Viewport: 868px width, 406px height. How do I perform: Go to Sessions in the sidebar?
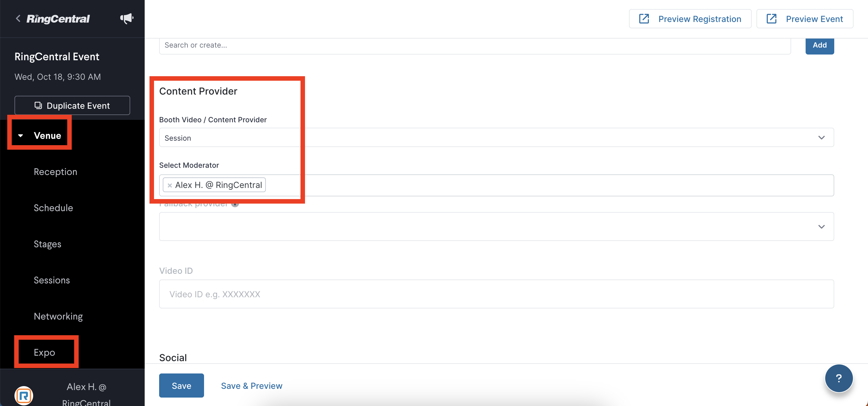[52, 280]
